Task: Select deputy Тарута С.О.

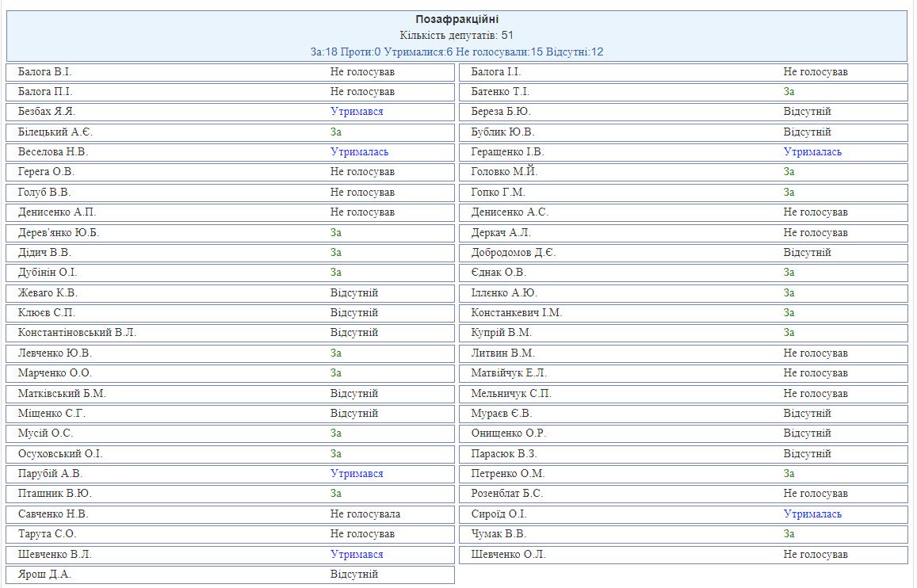Action: (x=47, y=534)
